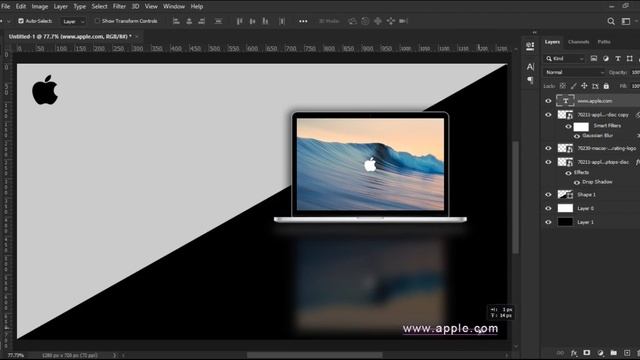Toggle Smart Filters visibility eye

pos(568,127)
